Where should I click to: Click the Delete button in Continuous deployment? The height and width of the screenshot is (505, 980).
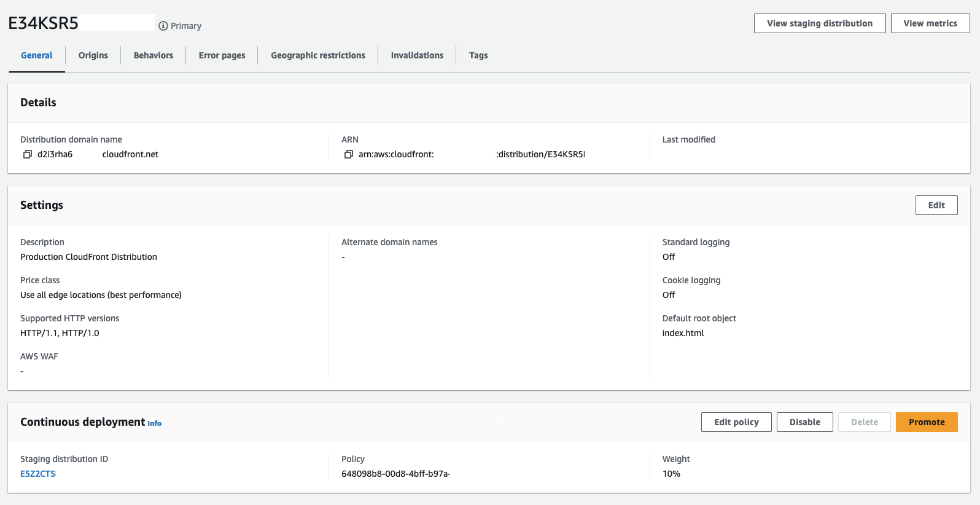[865, 422]
